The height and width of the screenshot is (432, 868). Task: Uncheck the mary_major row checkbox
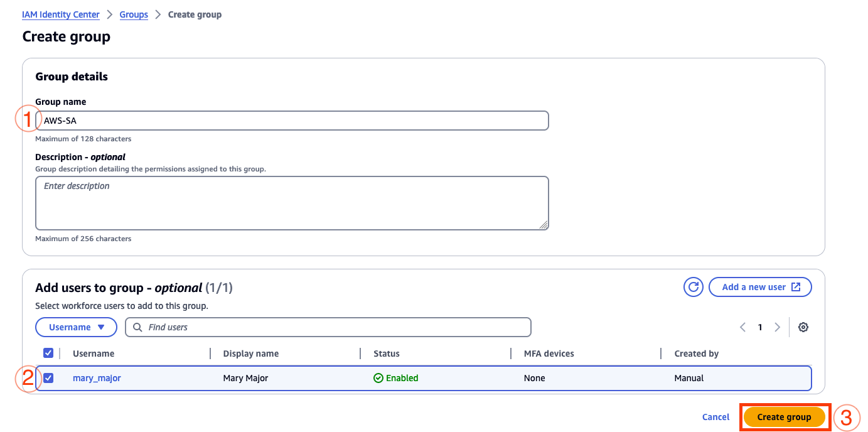pyautogui.click(x=48, y=378)
